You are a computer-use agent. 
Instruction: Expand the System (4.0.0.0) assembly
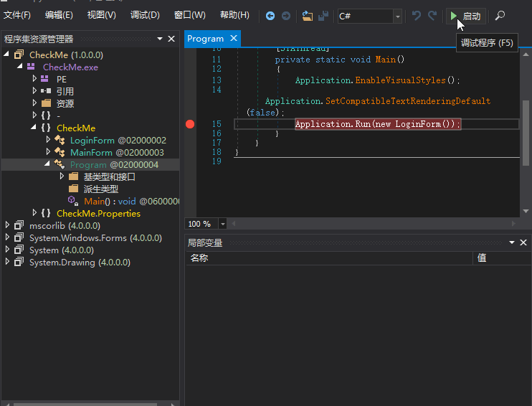pos(7,249)
